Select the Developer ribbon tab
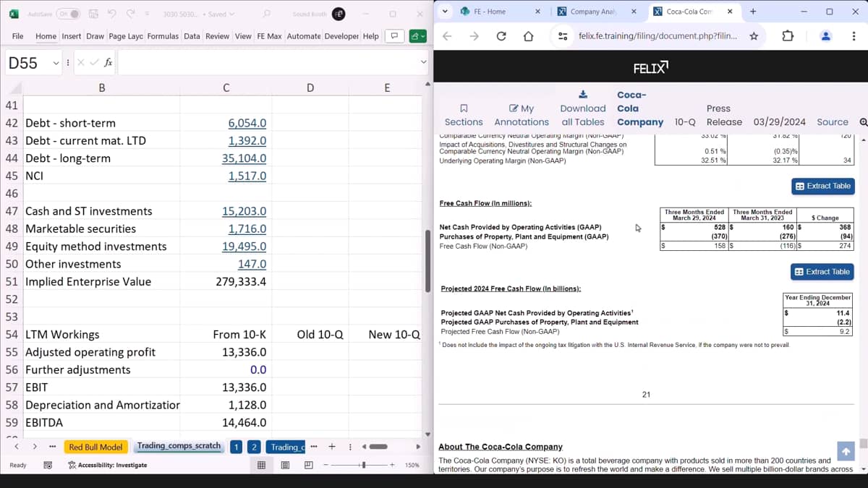 [x=341, y=36]
